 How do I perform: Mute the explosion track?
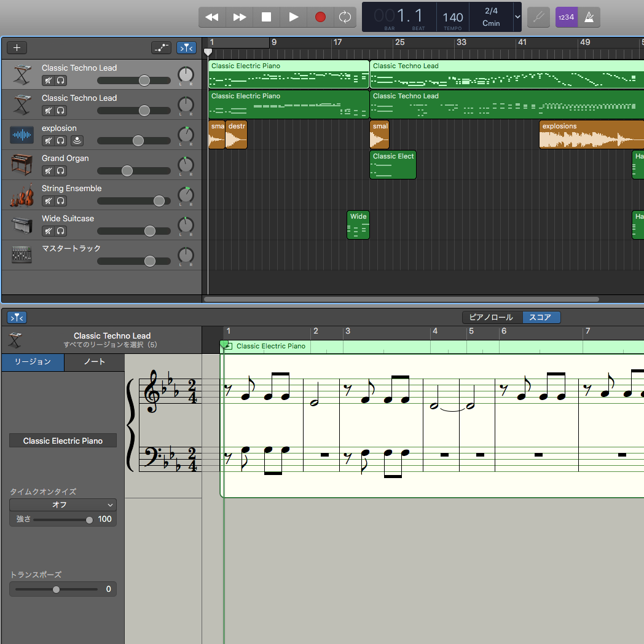coord(48,141)
